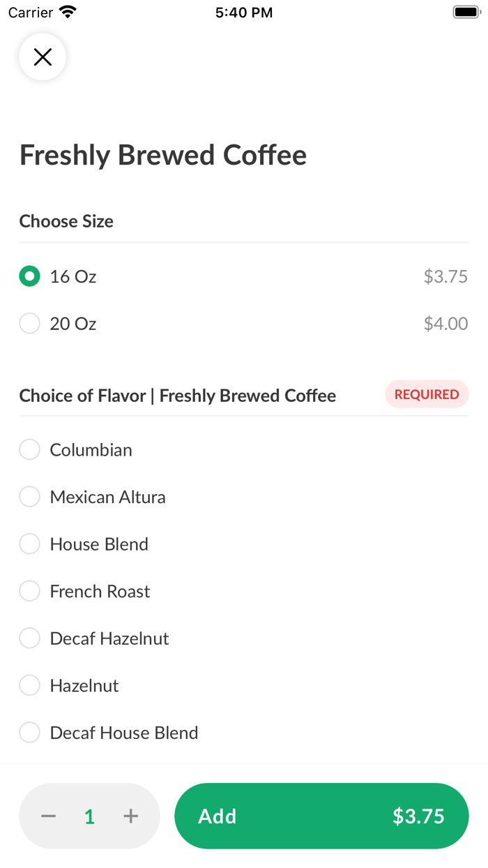Tap the quantity number 1
488x868 pixels.
coord(89,817)
